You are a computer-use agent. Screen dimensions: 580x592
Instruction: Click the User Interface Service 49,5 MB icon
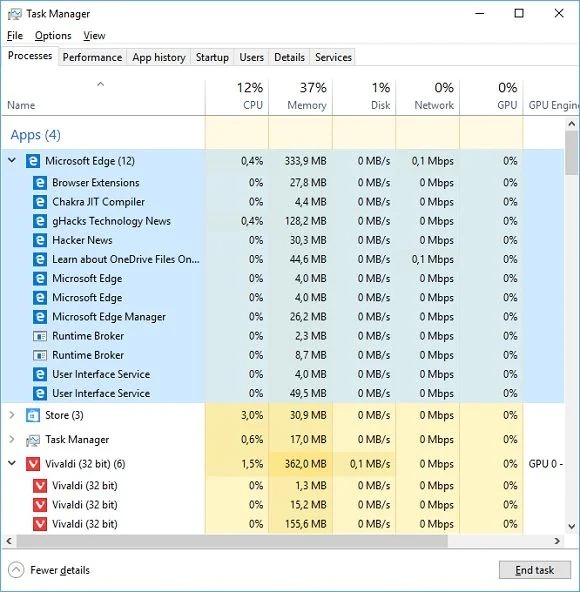(x=40, y=394)
